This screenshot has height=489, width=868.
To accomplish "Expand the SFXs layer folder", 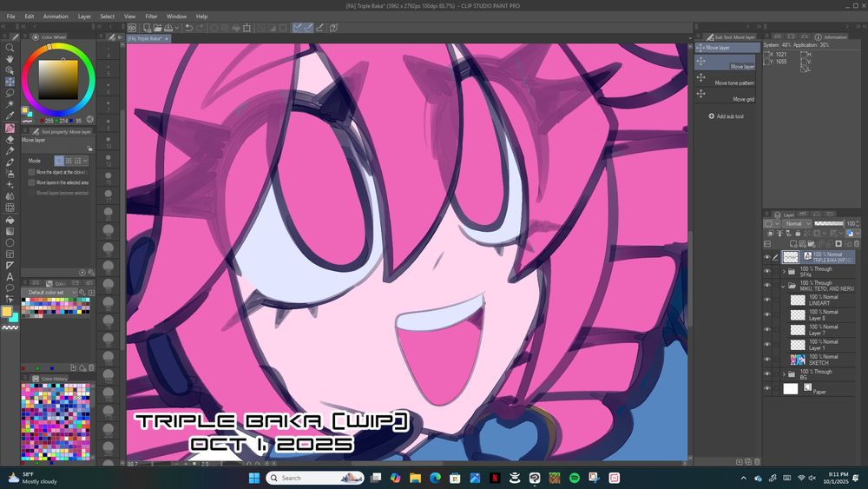I will tap(783, 271).
